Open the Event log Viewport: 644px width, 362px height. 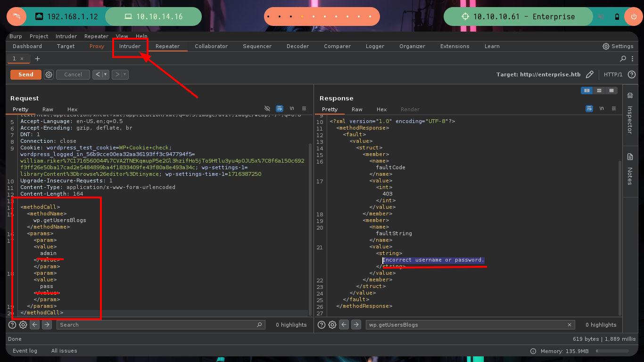tap(25, 351)
